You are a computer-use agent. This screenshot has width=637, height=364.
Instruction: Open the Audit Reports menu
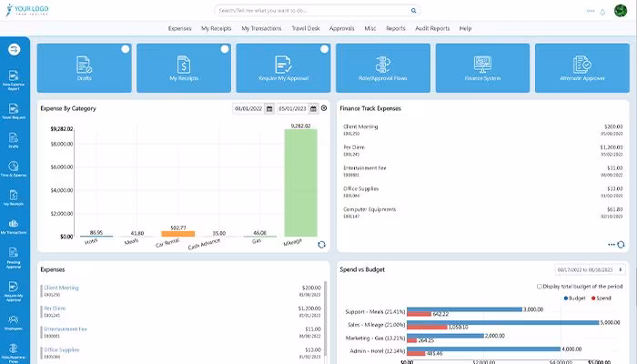click(432, 28)
